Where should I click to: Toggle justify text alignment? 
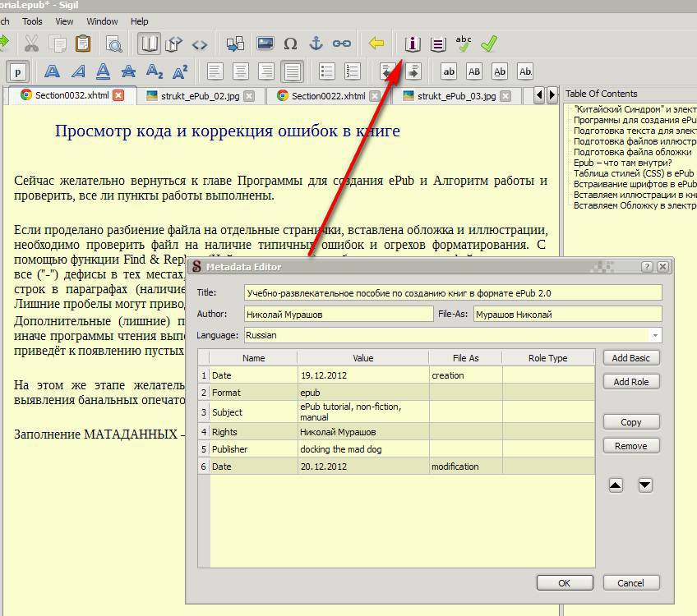[x=292, y=71]
